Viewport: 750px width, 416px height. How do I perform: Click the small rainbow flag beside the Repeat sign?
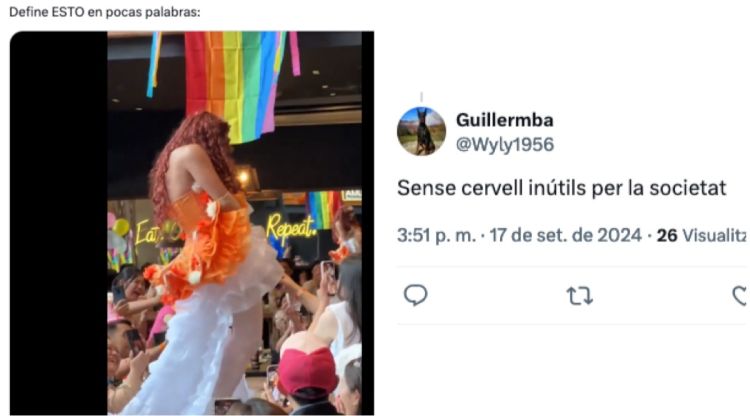pyautogui.click(x=324, y=208)
